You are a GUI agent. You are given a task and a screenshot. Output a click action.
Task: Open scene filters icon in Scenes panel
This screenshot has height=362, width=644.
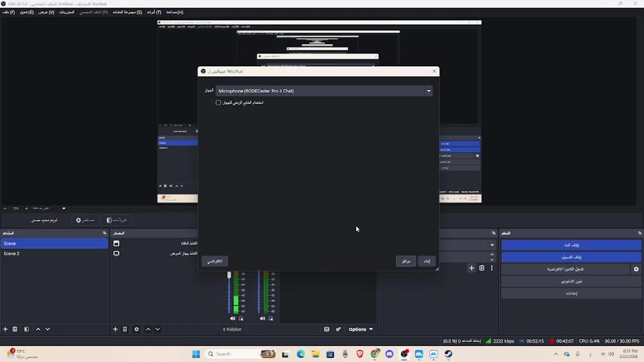click(x=26, y=329)
